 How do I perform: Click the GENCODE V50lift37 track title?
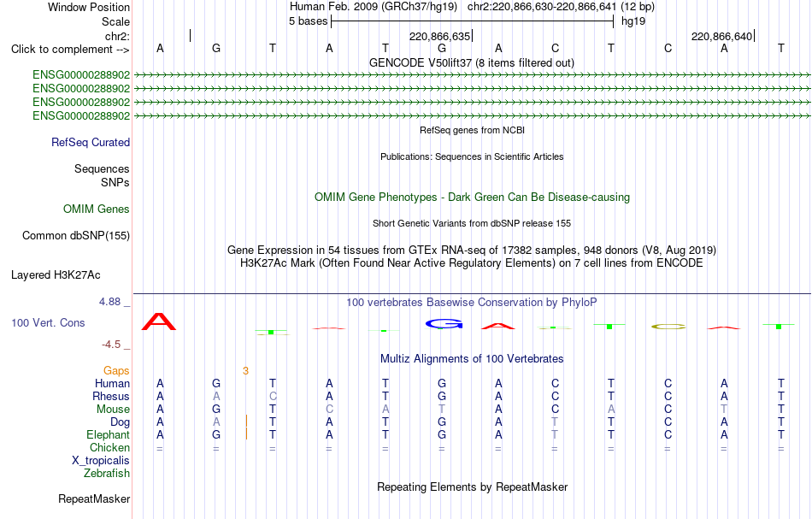coord(472,62)
